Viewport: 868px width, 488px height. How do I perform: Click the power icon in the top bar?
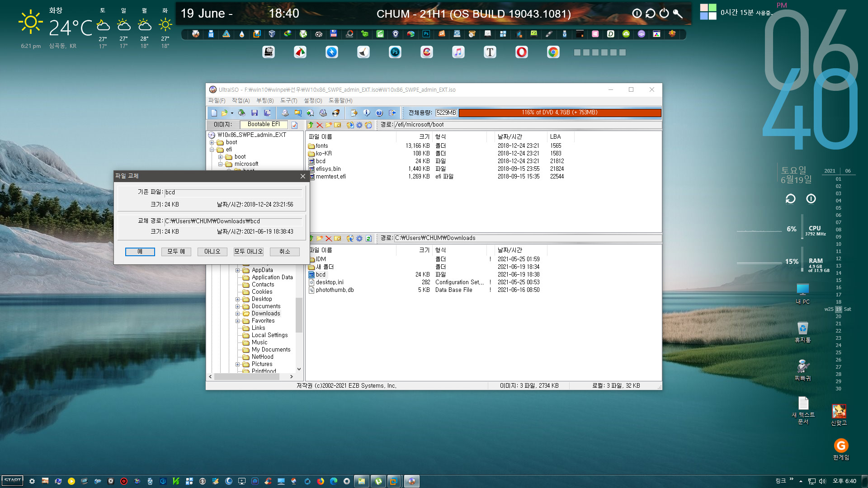[x=664, y=14]
